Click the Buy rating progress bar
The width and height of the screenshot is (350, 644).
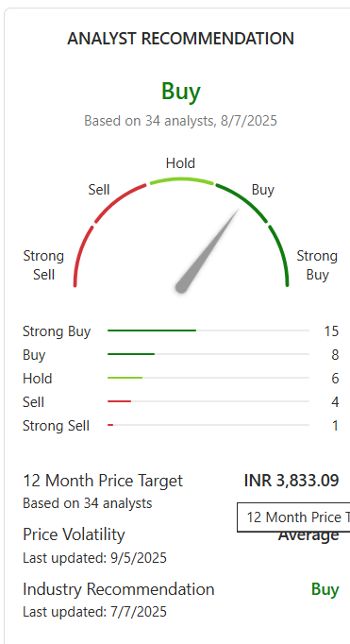208,354
